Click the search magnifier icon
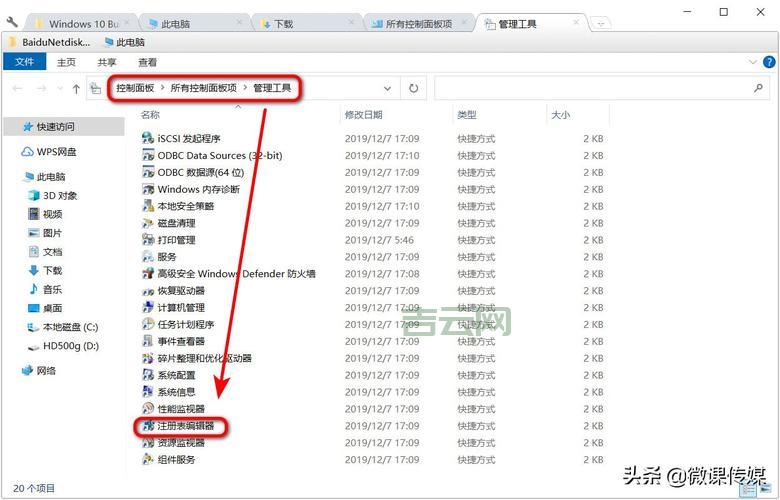 (x=758, y=89)
